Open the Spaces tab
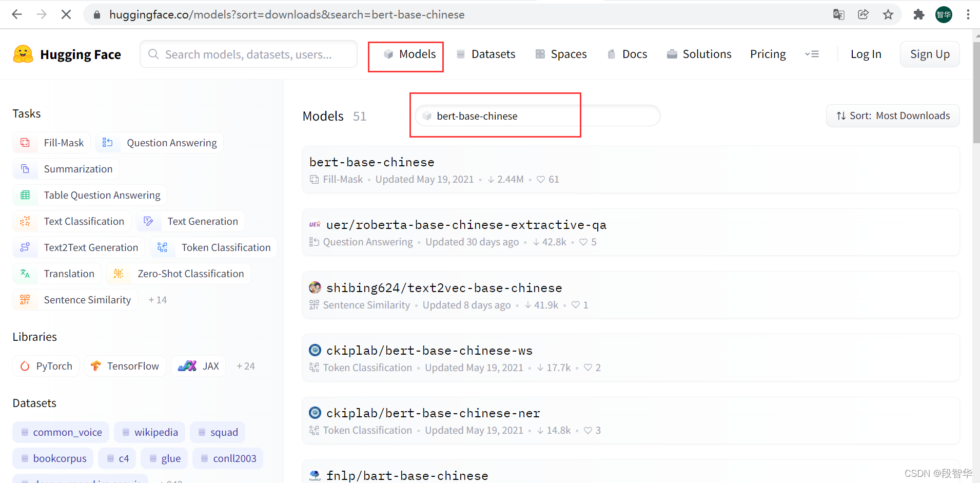The height and width of the screenshot is (483, 980). coord(561,54)
